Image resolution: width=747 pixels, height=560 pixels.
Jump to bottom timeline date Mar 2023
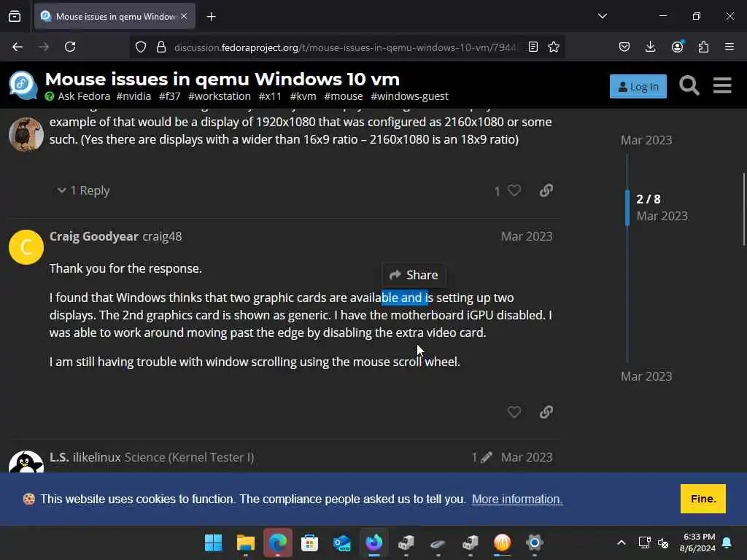point(646,376)
